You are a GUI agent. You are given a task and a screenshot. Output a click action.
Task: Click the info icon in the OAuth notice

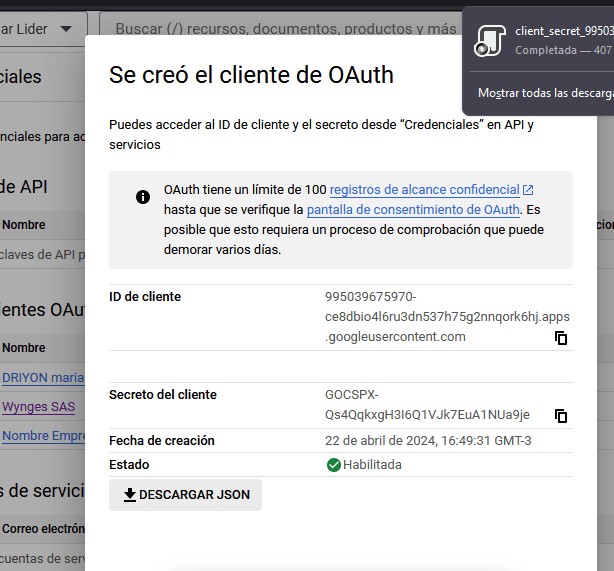pos(143,197)
